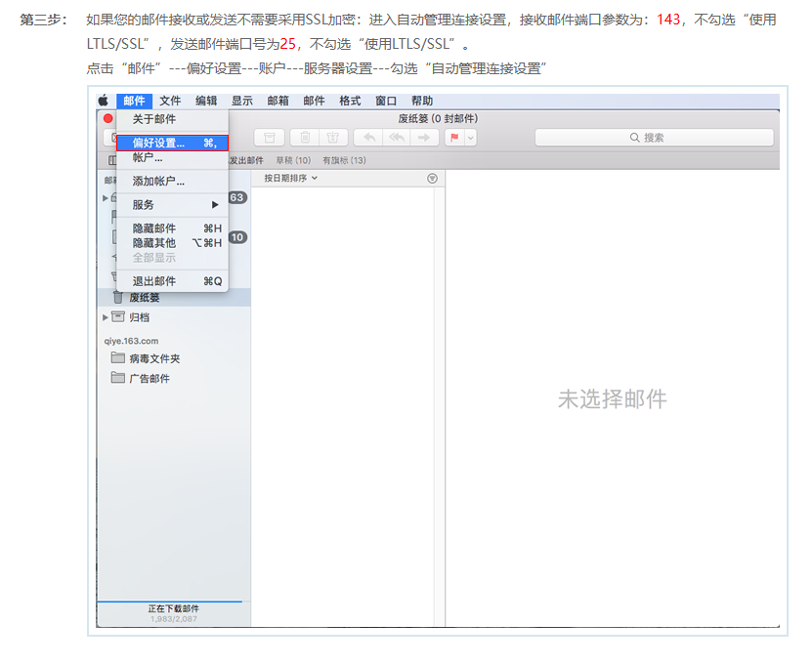This screenshot has height=665, width=812.
Task: Select 添加帐户... menu entry
Action: tap(172, 181)
